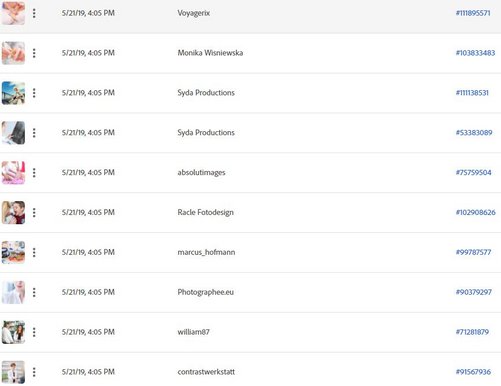Open asset link #103833483
Screen dimensions: 501x386
click(475, 53)
